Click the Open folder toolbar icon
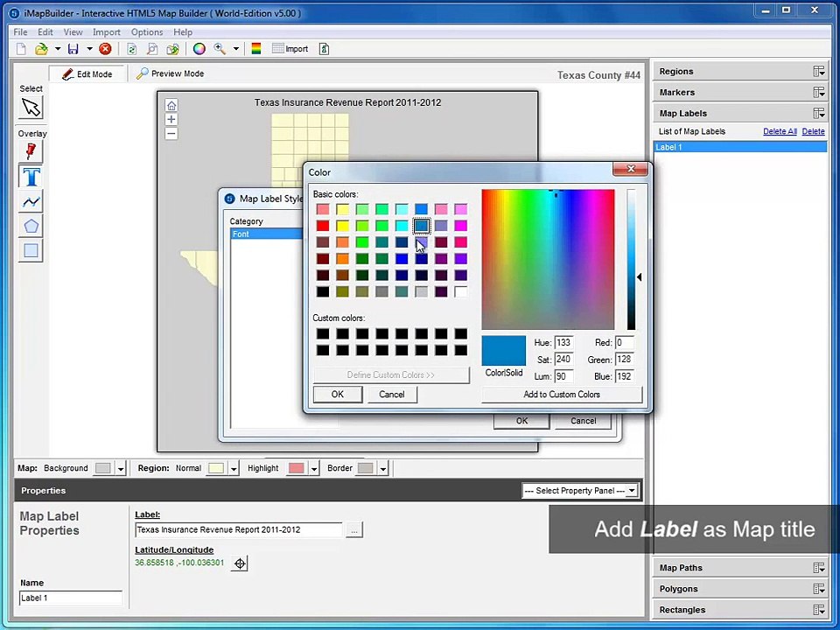Image resolution: width=840 pixels, height=630 pixels. 41,49
